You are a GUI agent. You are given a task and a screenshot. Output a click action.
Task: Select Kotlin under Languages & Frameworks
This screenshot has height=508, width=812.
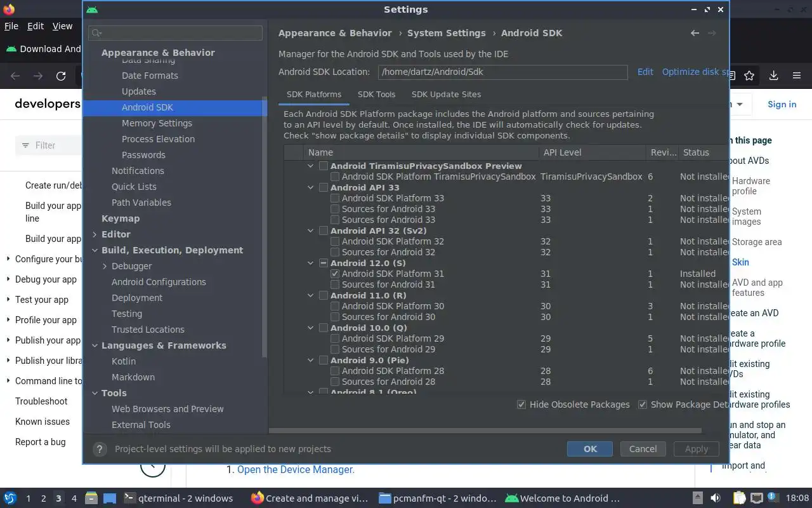pos(124,361)
